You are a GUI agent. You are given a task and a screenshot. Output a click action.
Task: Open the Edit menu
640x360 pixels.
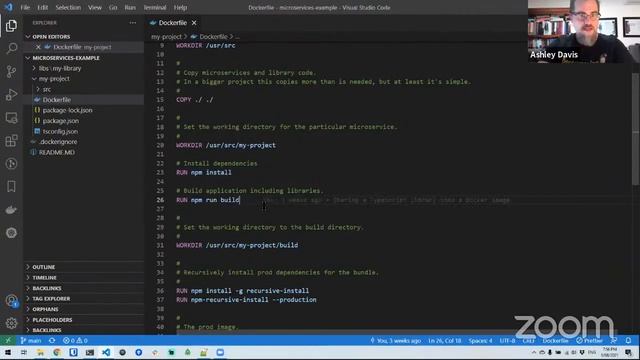coord(42,7)
